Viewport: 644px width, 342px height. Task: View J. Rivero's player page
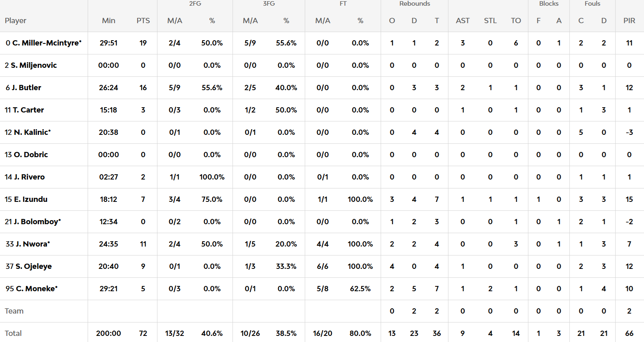29,177
